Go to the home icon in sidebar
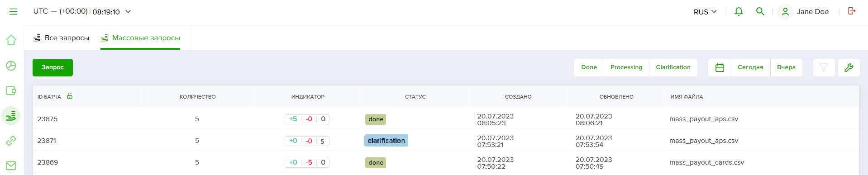The image size is (868, 175). click(11, 40)
